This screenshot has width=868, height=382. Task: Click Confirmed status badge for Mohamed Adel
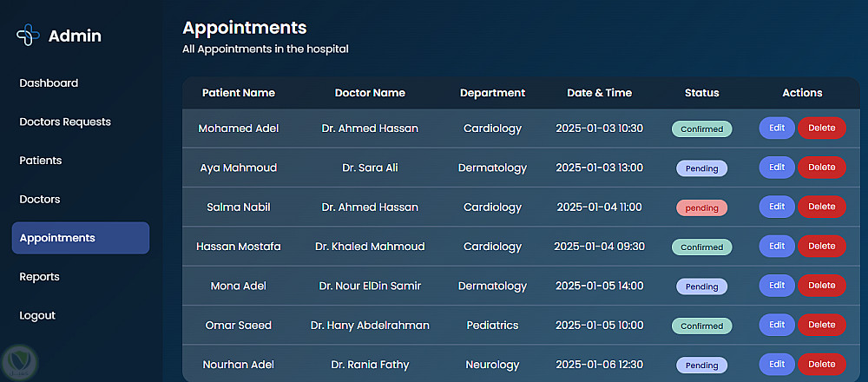point(701,129)
